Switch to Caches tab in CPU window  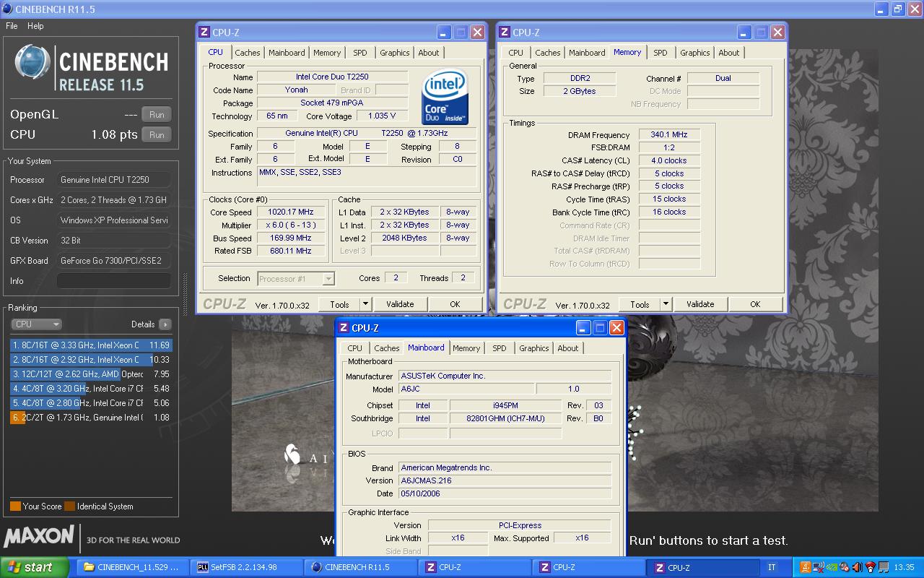248,53
